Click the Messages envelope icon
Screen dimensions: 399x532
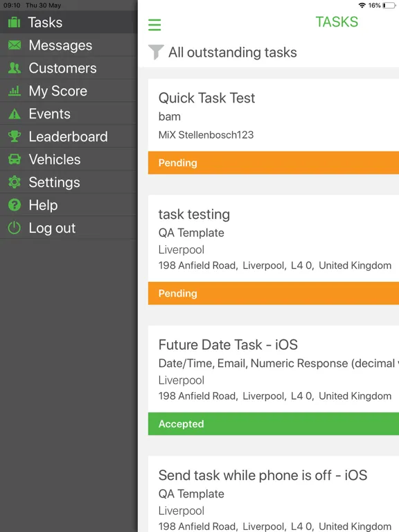point(15,45)
